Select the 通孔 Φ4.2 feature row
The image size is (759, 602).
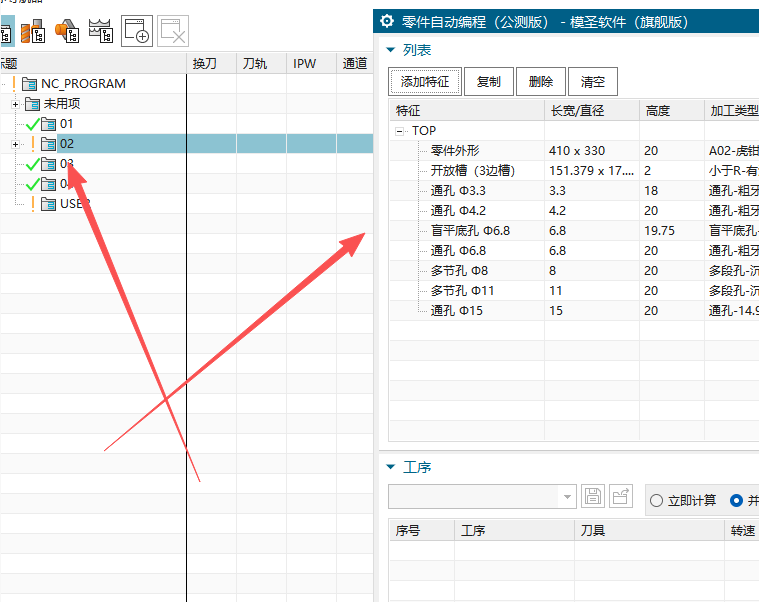tap(458, 211)
